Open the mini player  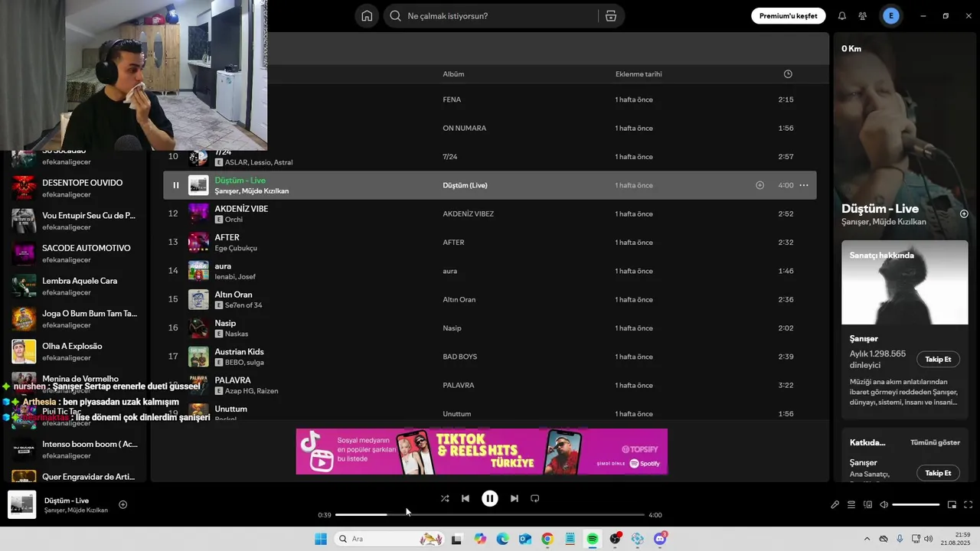pos(952,504)
